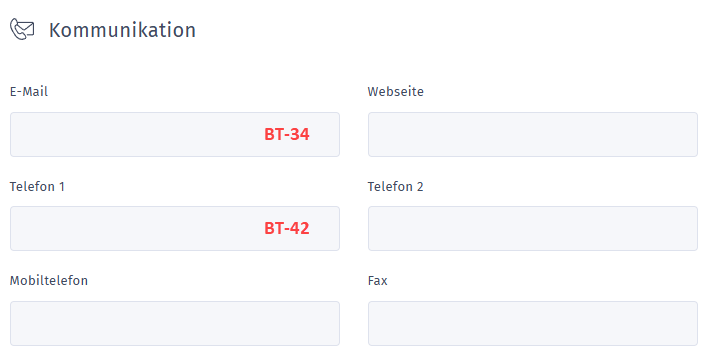
Task: Click the telephone handset in the header icon
Action: coord(17,31)
